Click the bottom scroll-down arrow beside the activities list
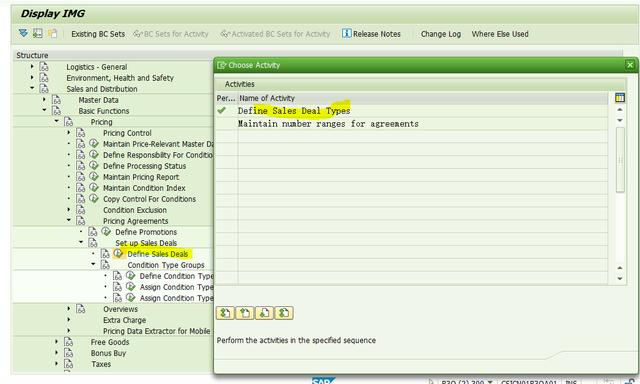 point(620,279)
